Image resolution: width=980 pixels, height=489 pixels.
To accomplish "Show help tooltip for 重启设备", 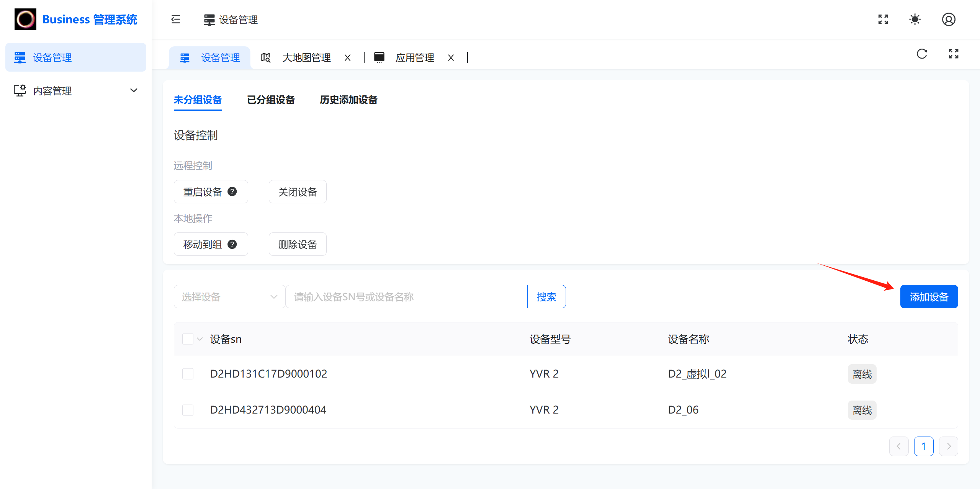I will click(232, 191).
